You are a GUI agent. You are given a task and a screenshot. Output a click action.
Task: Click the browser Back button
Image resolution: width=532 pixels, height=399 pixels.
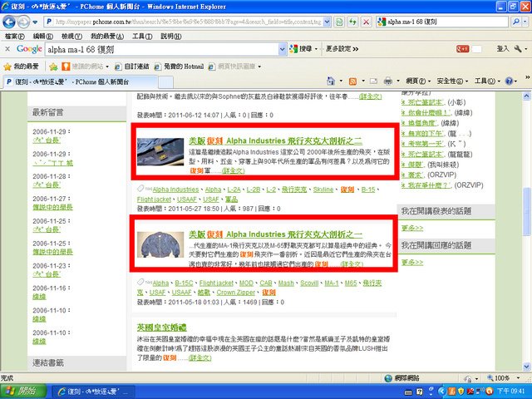(9, 22)
